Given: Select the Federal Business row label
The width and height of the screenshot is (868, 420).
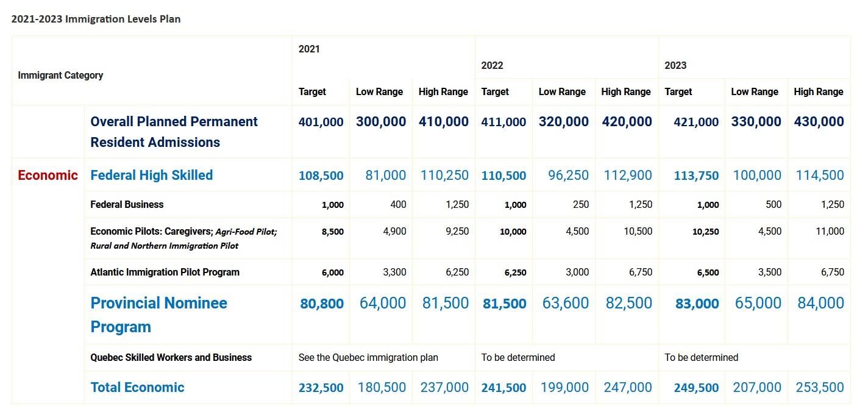Looking at the screenshot, I should pos(127,204).
